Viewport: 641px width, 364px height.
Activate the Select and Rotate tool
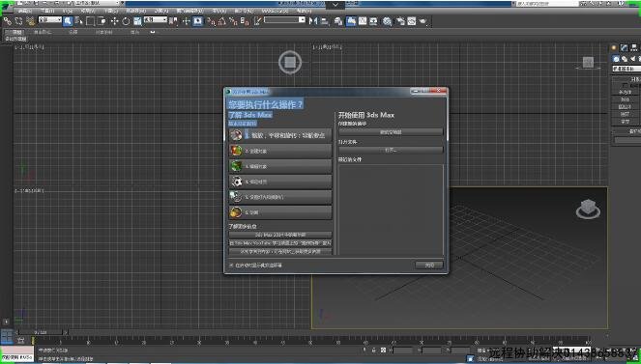pyautogui.click(x=126, y=21)
